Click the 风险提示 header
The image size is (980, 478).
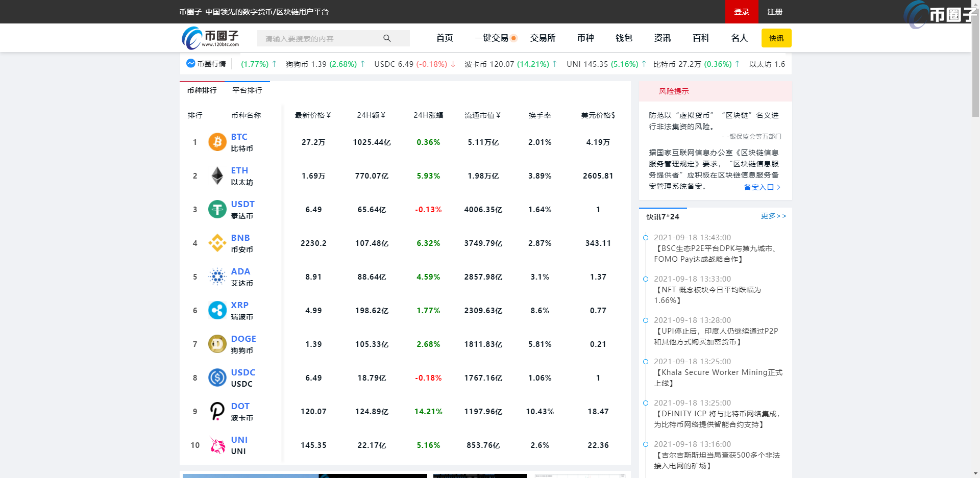[x=674, y=91]
